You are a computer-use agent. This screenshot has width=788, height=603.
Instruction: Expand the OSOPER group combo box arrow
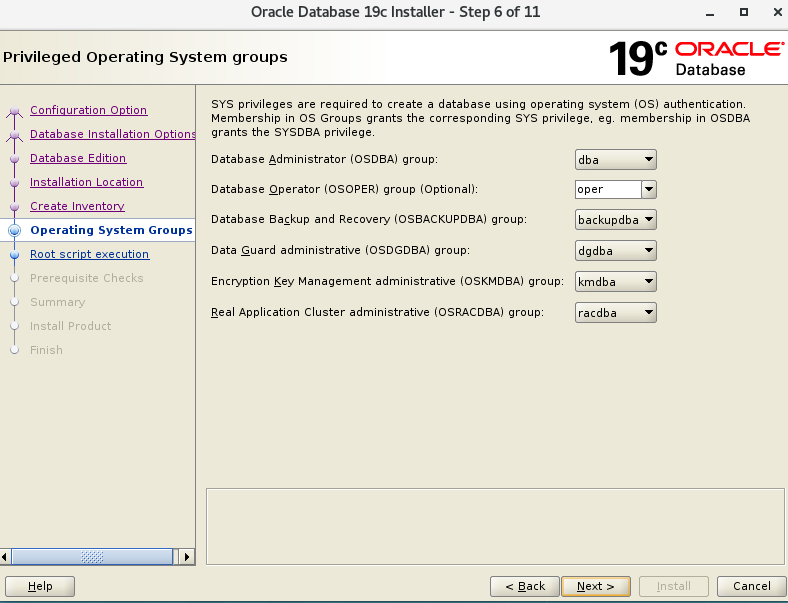(x=648, y=189)
